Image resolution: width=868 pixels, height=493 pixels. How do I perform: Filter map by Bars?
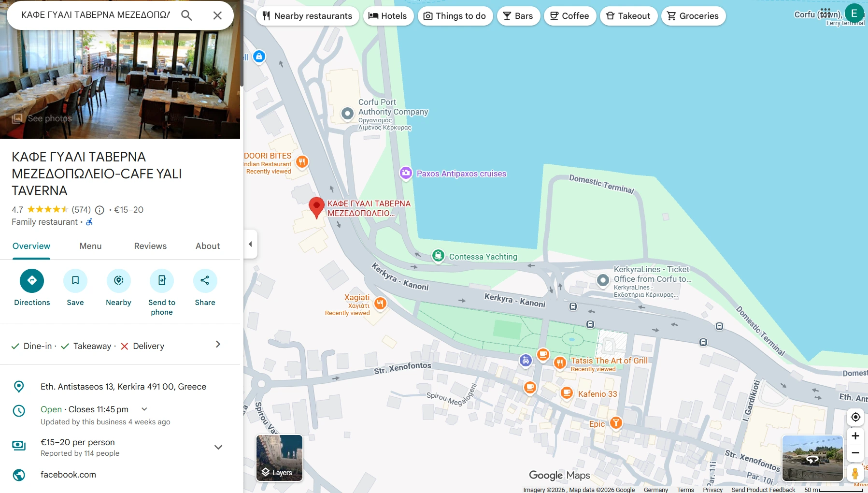click(518, 16)
